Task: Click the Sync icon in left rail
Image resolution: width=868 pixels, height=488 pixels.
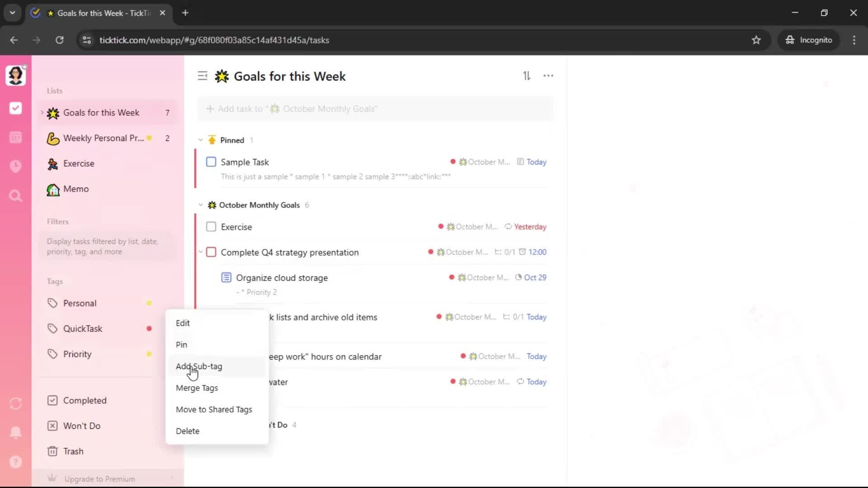Action: (x=15, y=404)
